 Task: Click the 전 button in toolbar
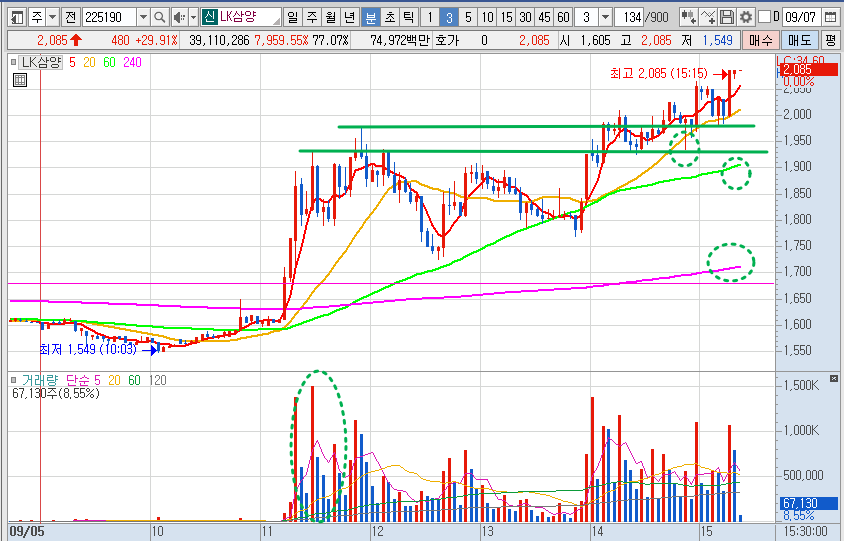[71, 18]
